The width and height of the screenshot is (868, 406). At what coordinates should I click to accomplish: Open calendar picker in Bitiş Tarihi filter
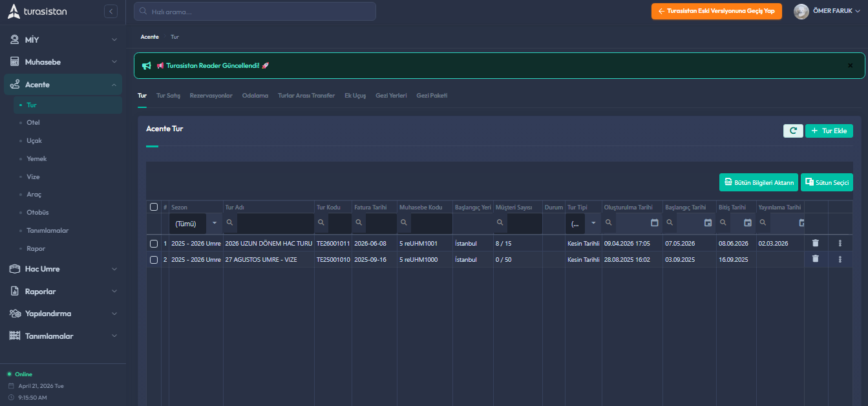tap(747, 223)
